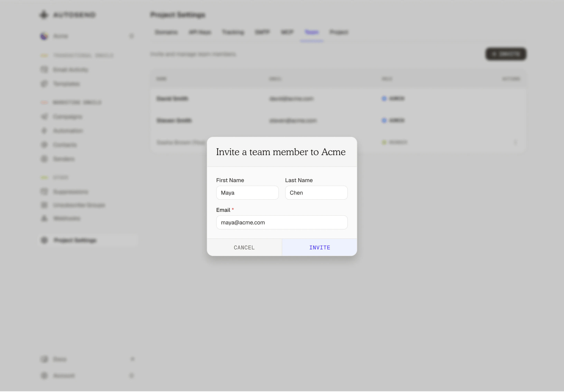Click the Campaigns sidebar icon
This screenshot has height=392, width=564.
point(44,117)
